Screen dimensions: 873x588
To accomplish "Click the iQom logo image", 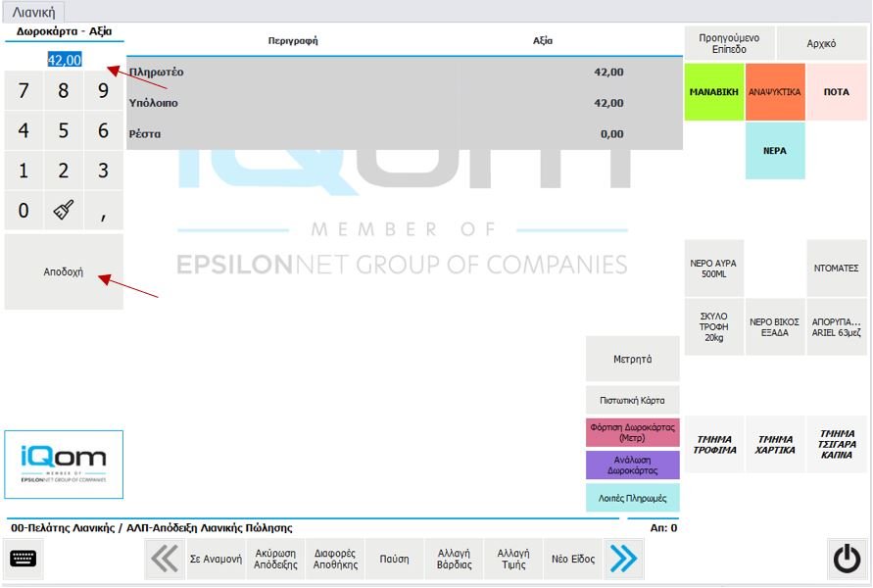I will pos(64,464).
